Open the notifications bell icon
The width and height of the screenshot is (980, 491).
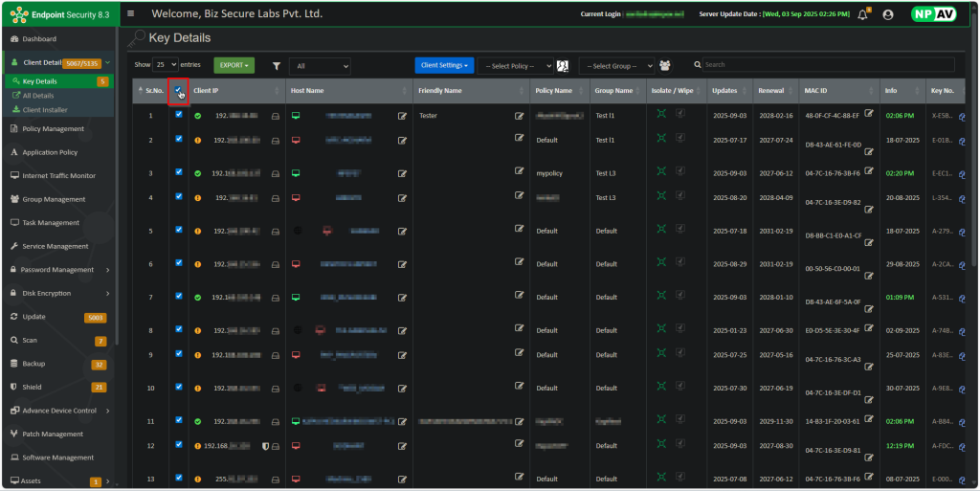pyautogui.click(x=862, y=14)
